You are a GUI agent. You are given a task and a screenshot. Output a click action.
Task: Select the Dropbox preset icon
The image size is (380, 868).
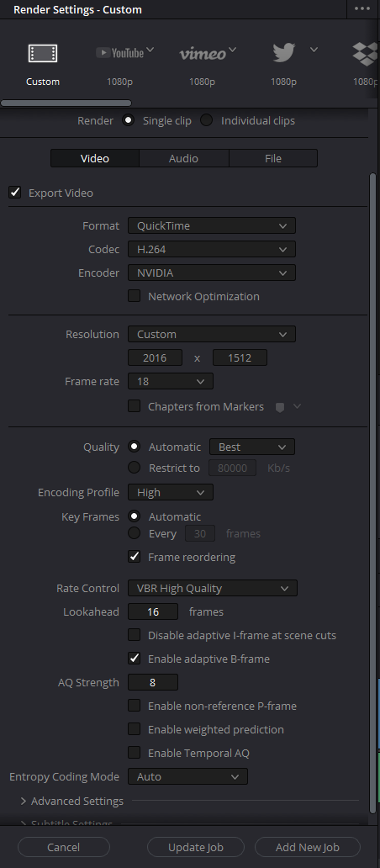tap(366, 53)
